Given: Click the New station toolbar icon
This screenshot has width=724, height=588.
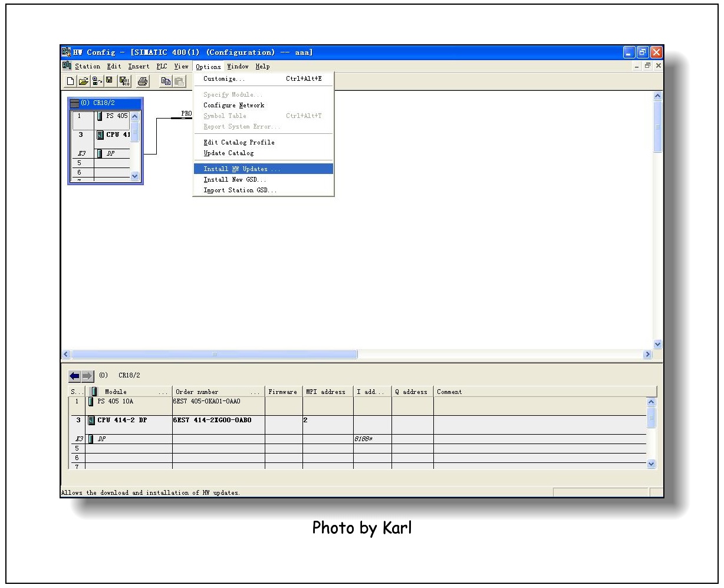Looking at the screenshot, I should pos(70,82).
